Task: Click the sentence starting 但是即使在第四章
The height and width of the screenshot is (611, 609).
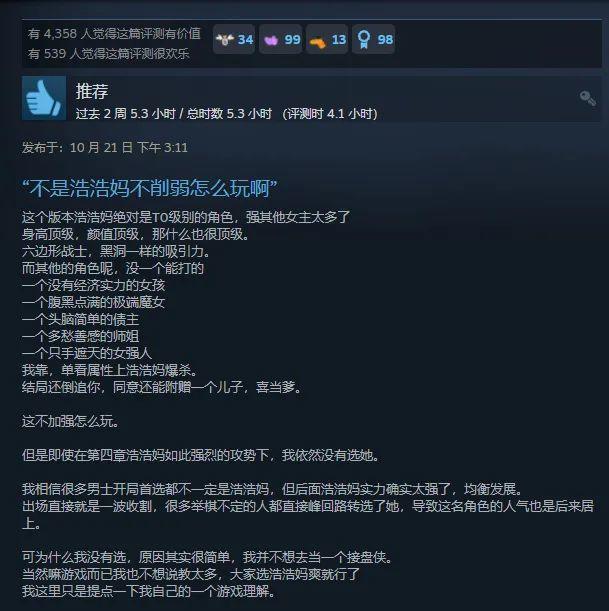Action: [201, 455]
